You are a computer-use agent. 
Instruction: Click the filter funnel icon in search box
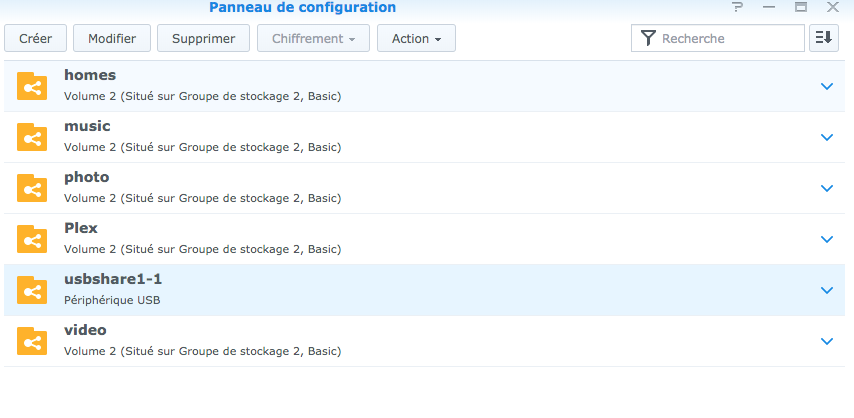(x=648, y=38)
